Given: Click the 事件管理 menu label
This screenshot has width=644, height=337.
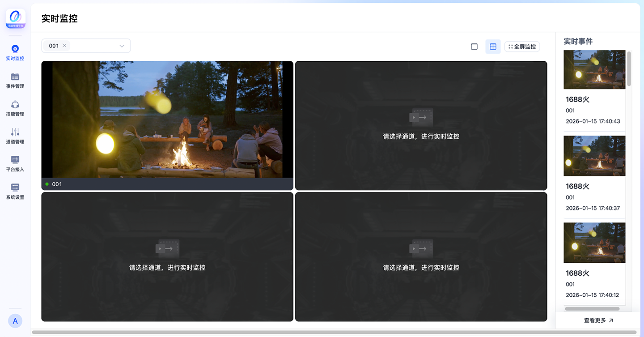Looking at the screenshot, I should tap(15, 86).
